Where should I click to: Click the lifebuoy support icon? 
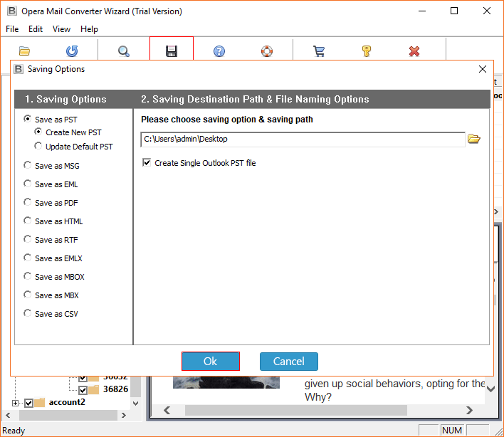267,51
